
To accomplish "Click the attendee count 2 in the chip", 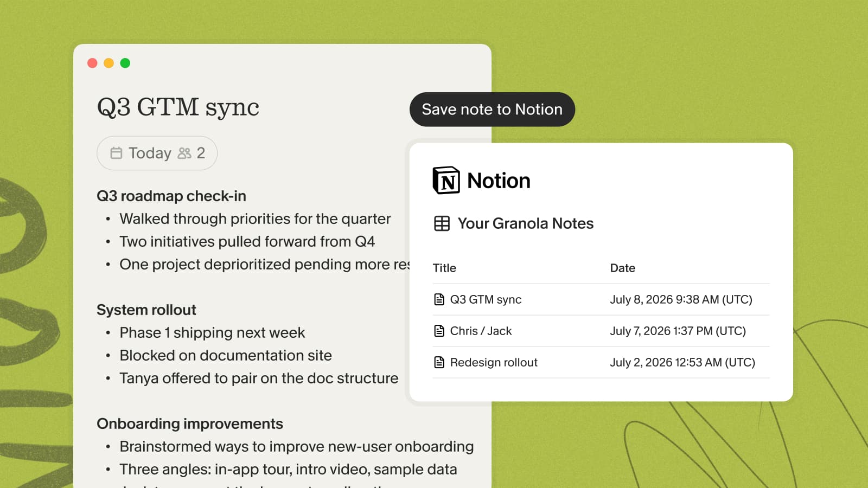I will tap(201, 153).
